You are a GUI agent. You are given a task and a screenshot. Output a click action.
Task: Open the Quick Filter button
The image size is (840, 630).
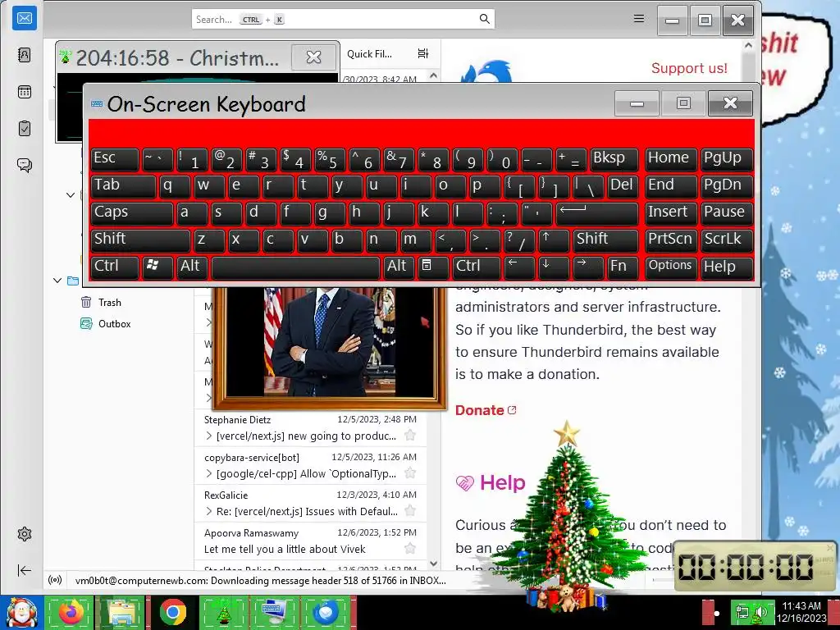[369, 53]
